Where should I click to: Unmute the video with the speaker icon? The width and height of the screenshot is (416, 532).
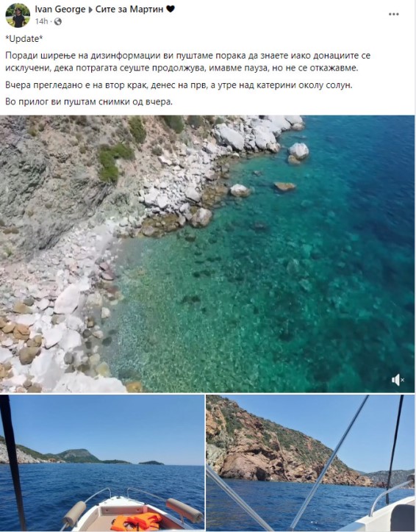tap(398, 380)
